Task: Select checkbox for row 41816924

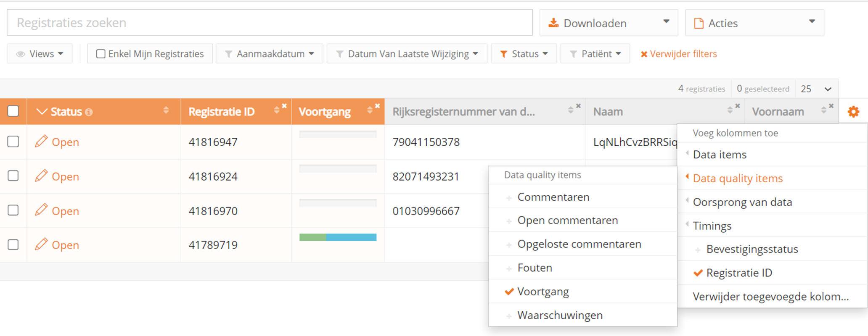Action: click(13, 176)
